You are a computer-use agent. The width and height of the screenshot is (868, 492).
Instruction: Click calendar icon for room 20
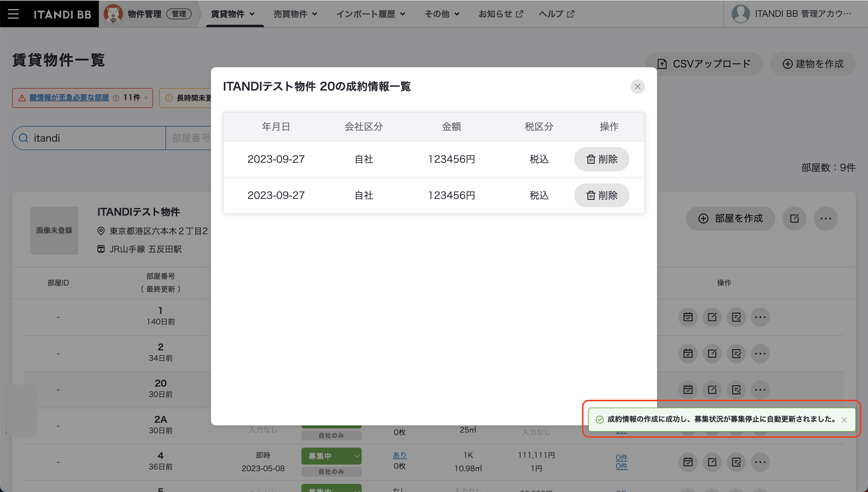coord(688,390)
